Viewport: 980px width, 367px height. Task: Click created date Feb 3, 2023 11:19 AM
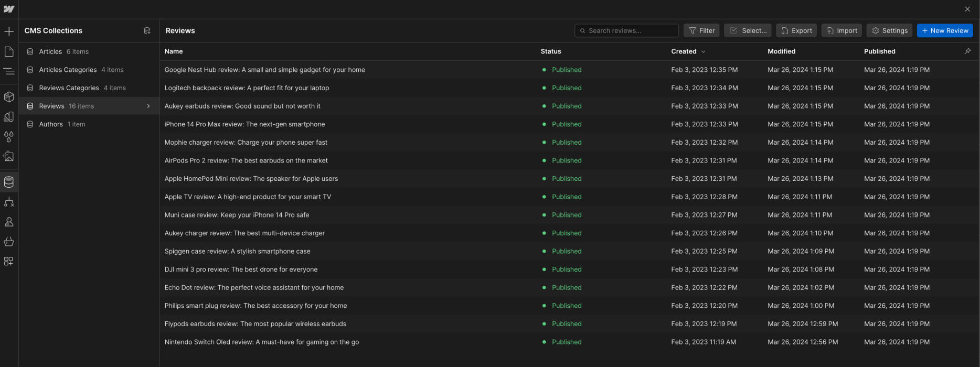coord(704,342)
